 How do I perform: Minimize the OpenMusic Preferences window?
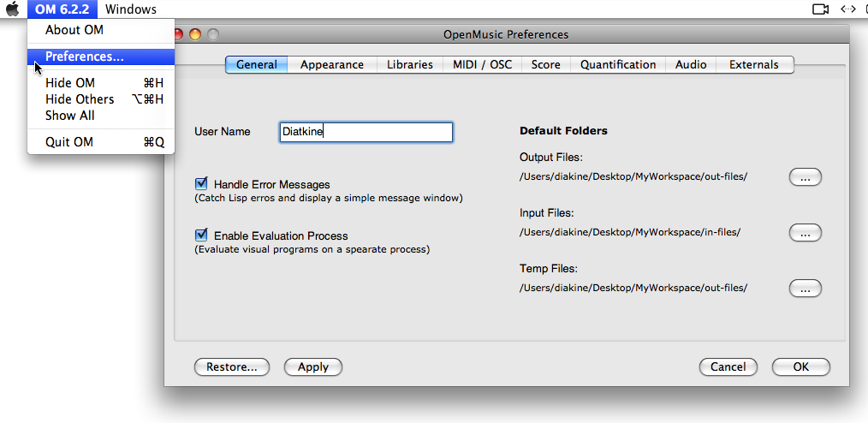click(x=195, y=34)
